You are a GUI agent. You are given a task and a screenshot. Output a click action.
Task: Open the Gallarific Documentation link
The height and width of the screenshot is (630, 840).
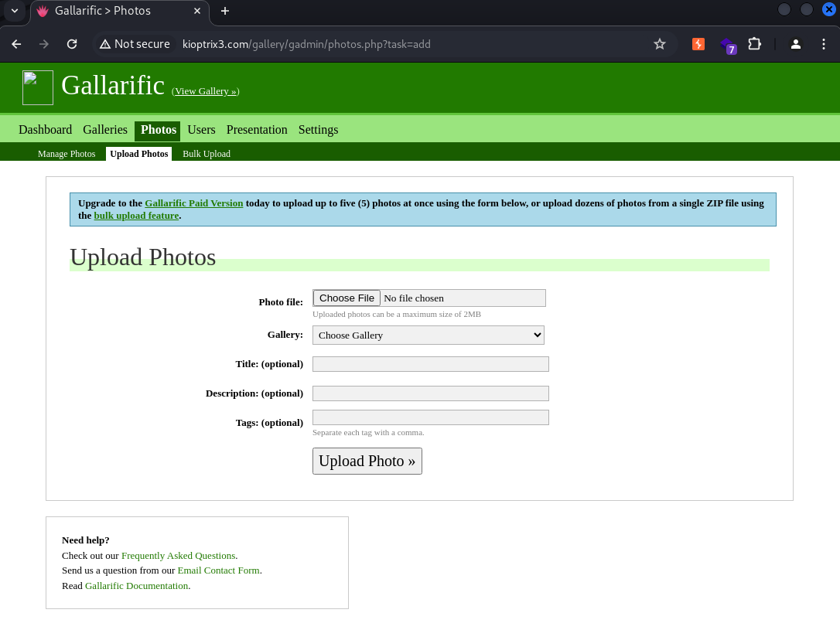(137, 586)
